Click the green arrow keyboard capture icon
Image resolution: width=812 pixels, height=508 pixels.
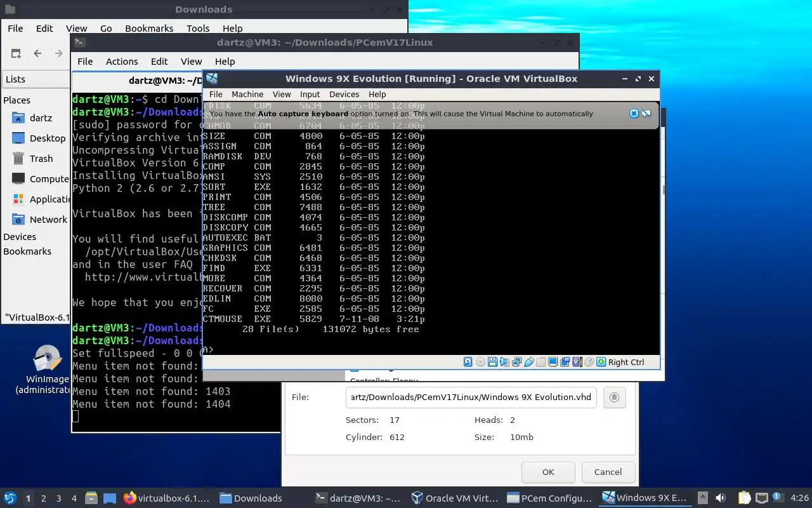point(601,362)
